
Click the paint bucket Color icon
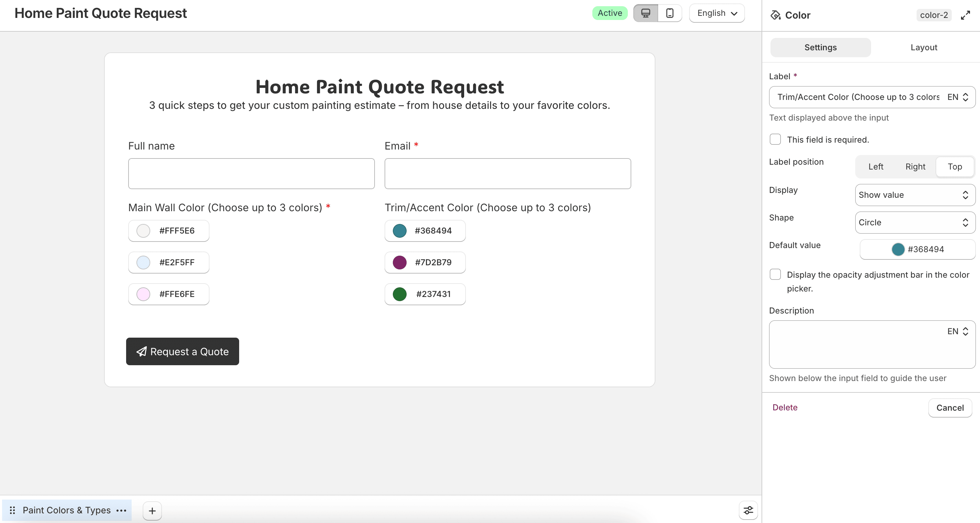[775, 15]
